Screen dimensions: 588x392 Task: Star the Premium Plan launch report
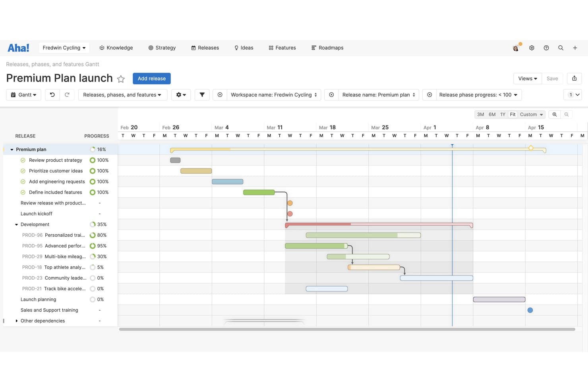point(121,79)
